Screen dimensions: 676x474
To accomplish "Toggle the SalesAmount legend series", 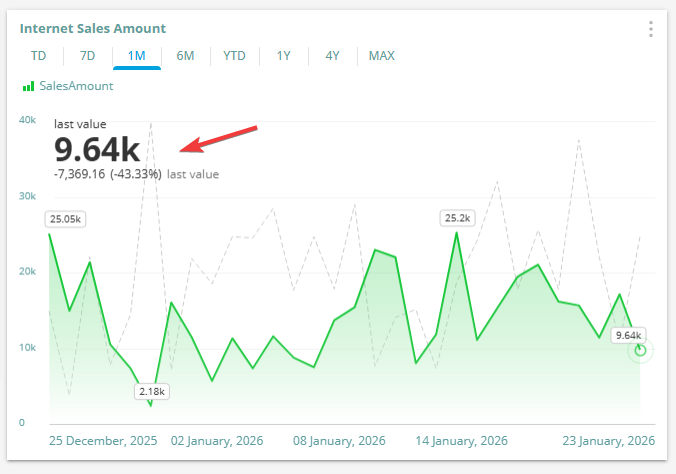I will (76, 87).
